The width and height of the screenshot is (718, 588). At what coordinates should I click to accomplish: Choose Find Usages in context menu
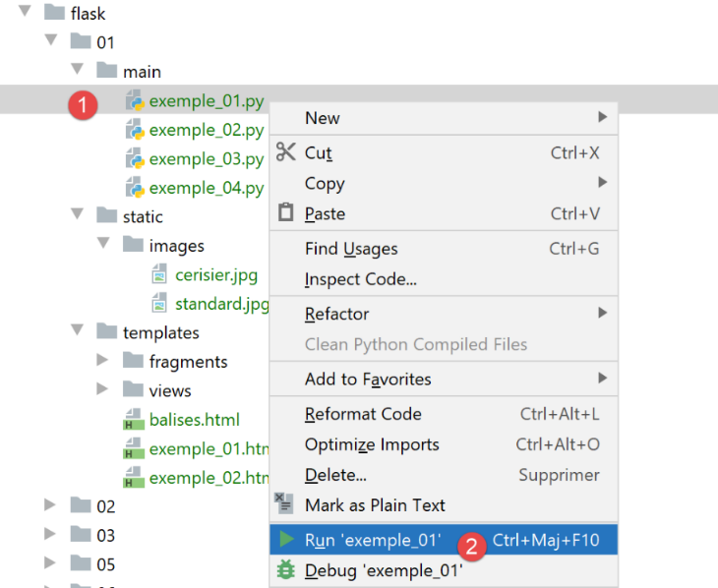351,249
